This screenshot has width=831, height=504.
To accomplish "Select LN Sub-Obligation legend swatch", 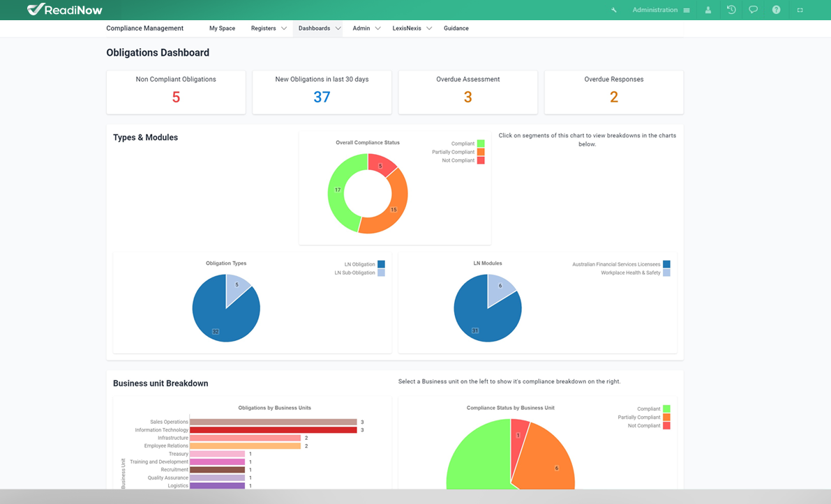I will pos(381,273).
